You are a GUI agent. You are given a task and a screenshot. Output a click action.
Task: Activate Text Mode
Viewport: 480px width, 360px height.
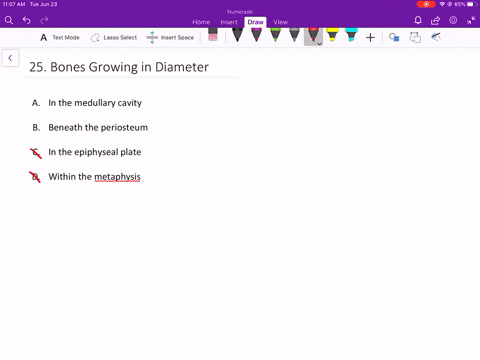(60, 37)
